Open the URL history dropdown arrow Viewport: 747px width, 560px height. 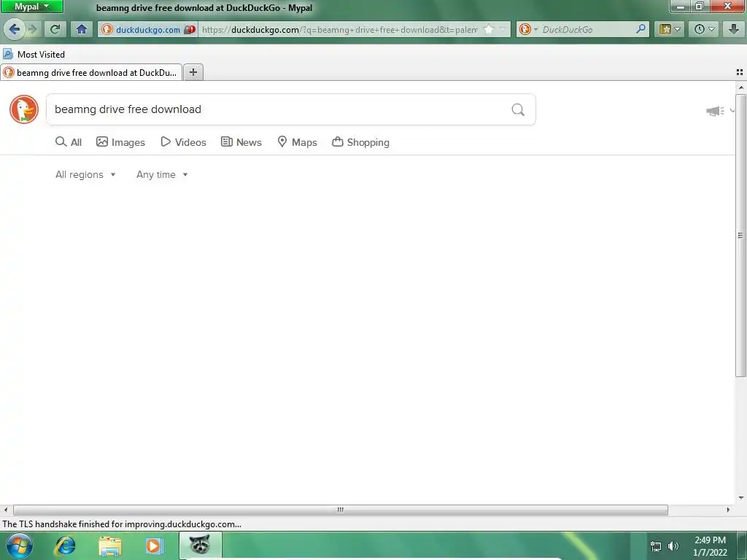(502, 29)
